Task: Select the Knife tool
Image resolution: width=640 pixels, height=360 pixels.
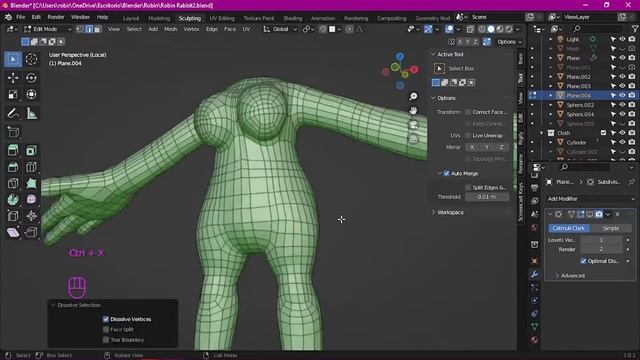Action: pyautogui.click(x=13, y=183)
